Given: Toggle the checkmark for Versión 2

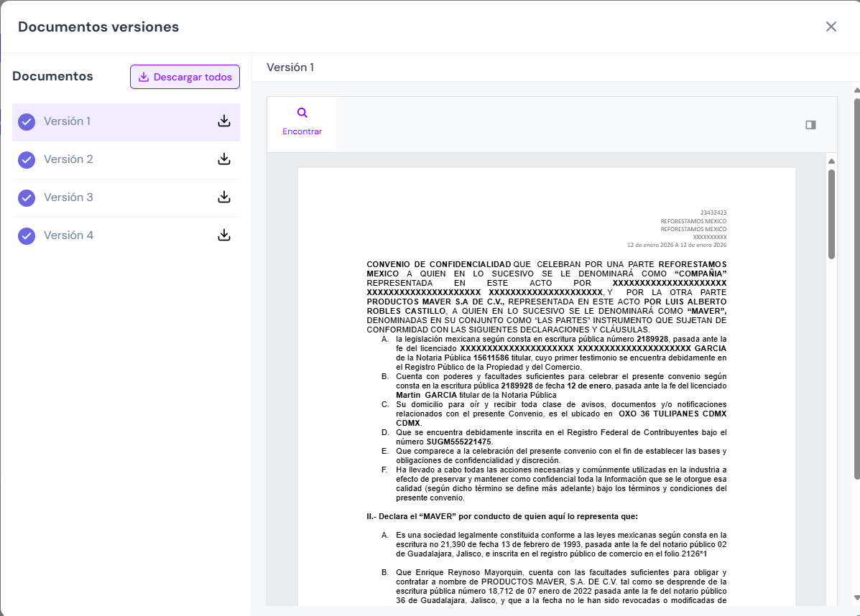Looking at the screenshot, I should tap(27, 160).
